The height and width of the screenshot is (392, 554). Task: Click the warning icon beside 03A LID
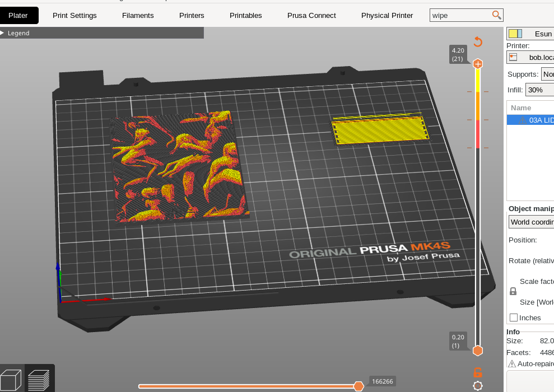point(522,120)
